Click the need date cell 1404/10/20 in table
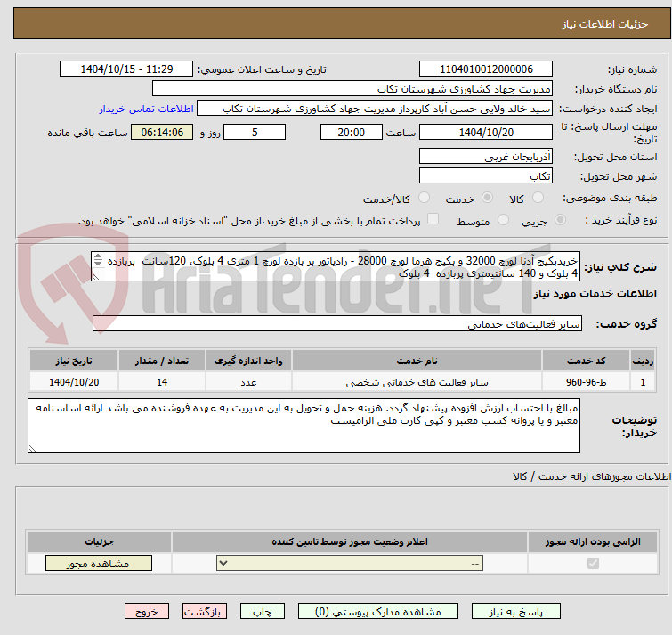Image resolution: width=672 pixels, height=635 pixels. click(74, 382)
